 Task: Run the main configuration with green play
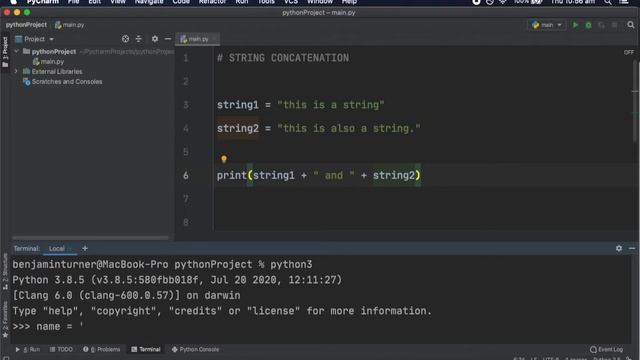[575, 25]
